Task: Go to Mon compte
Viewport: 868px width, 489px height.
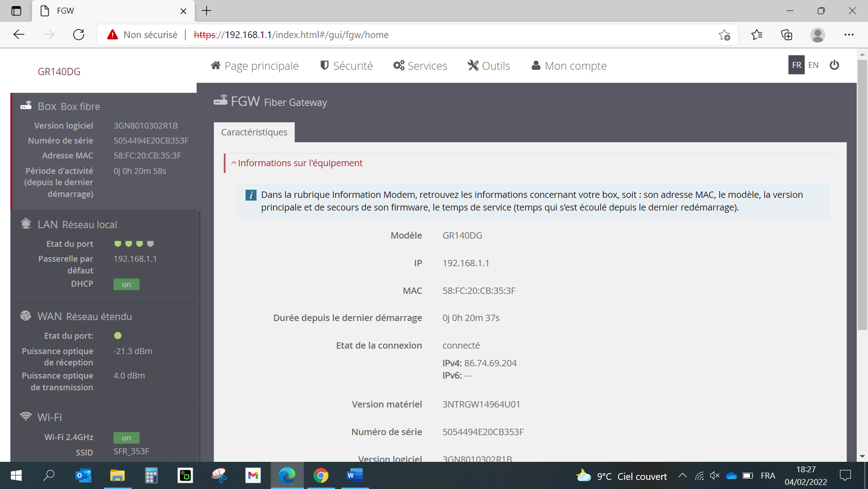Action: 569,66
